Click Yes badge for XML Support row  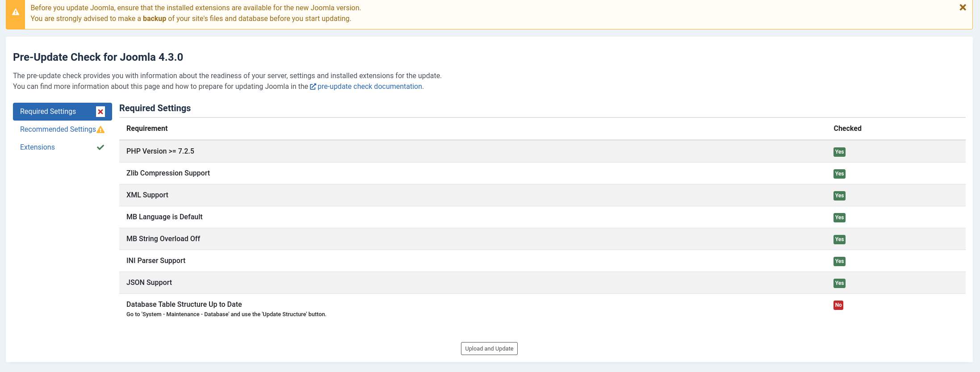point(839,196)
